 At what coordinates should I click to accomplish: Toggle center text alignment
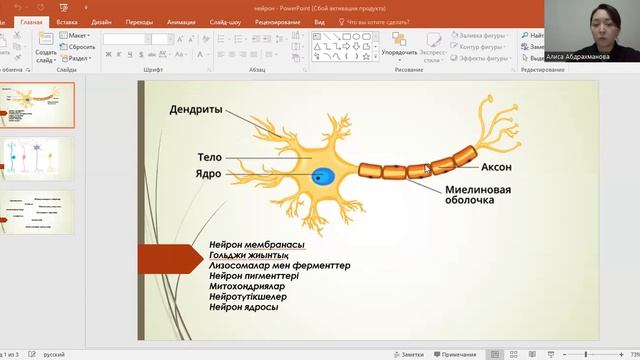click(232, 54)
